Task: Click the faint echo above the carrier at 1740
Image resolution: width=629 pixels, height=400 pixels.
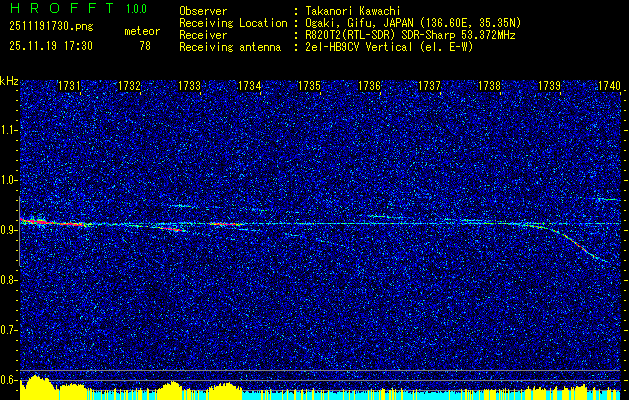Action: 607,199
